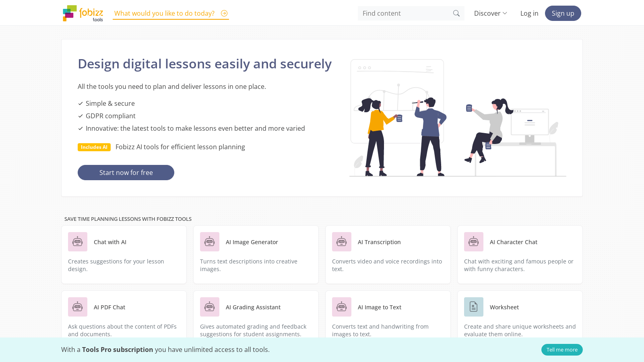Open the AI Character Chat tool title
The height and width of the screenshot is (362, 644).
(x=514, y=242)
